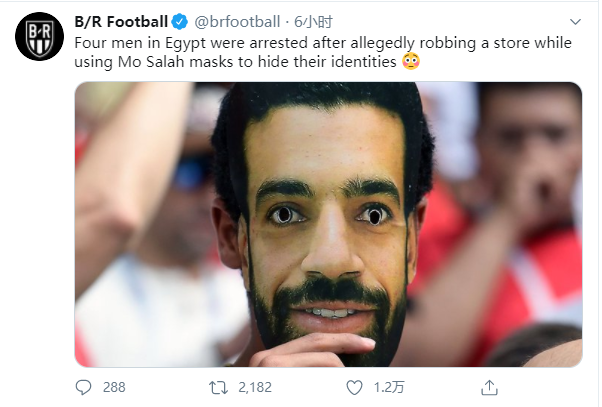Click the share upload icon
This screenshot has height=407, width=602.
coord(489,386)
